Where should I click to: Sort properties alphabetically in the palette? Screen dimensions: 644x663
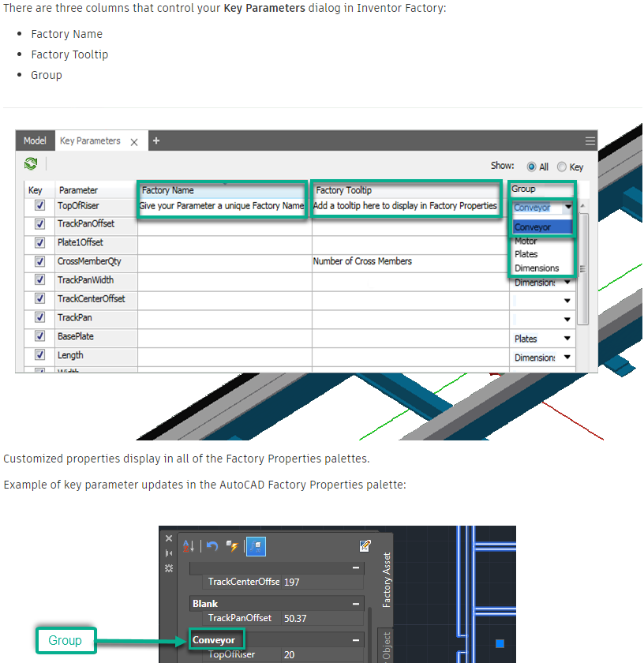189,546
